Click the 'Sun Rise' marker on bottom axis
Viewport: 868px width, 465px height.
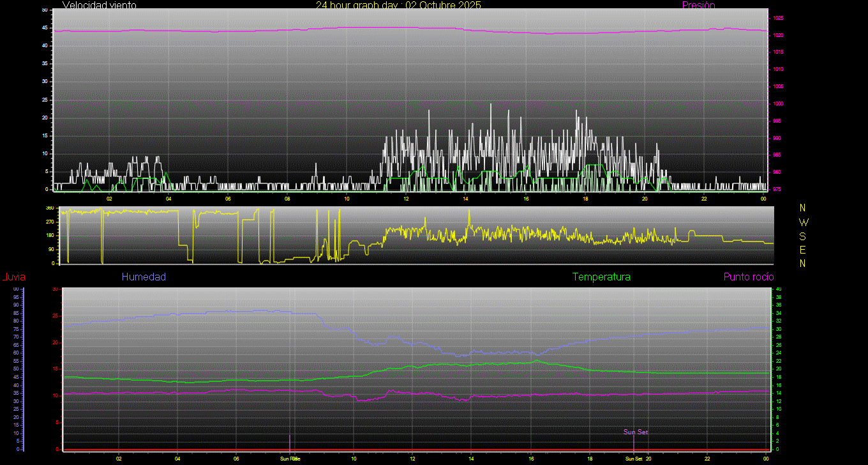point(290,459)
